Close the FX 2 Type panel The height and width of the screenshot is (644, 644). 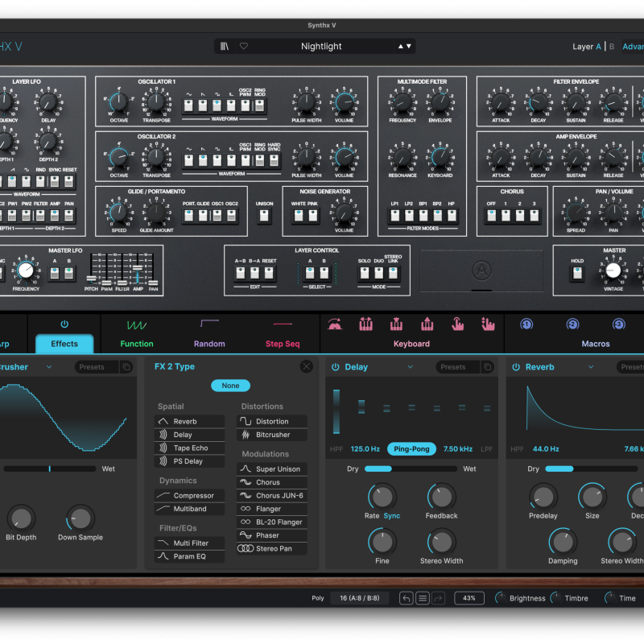tap(307, 366)
